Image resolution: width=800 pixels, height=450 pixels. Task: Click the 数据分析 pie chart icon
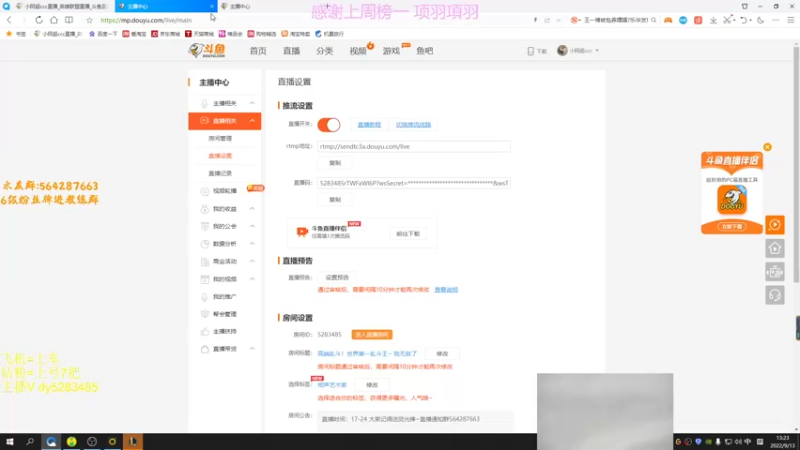[x=205, y=243]
